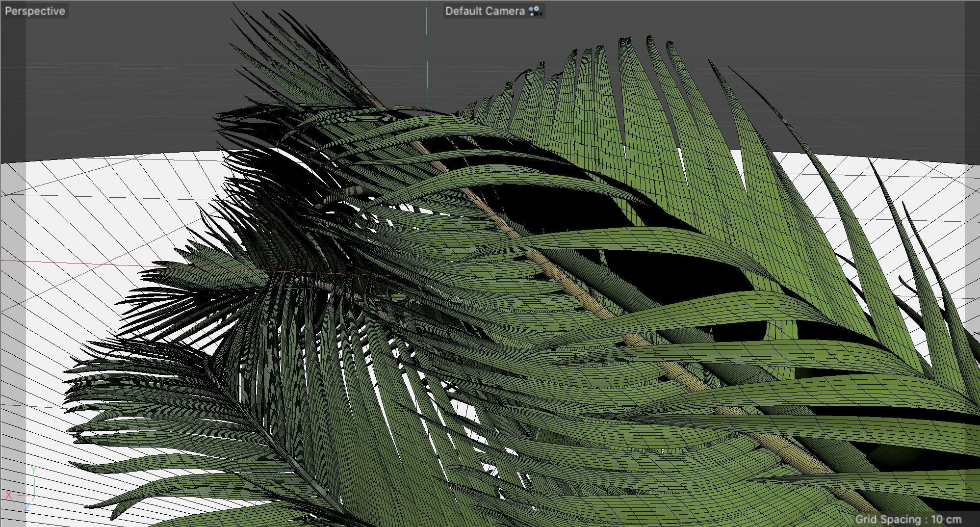Click the Perspective view label
980x527 pixels.
(35, 11)
